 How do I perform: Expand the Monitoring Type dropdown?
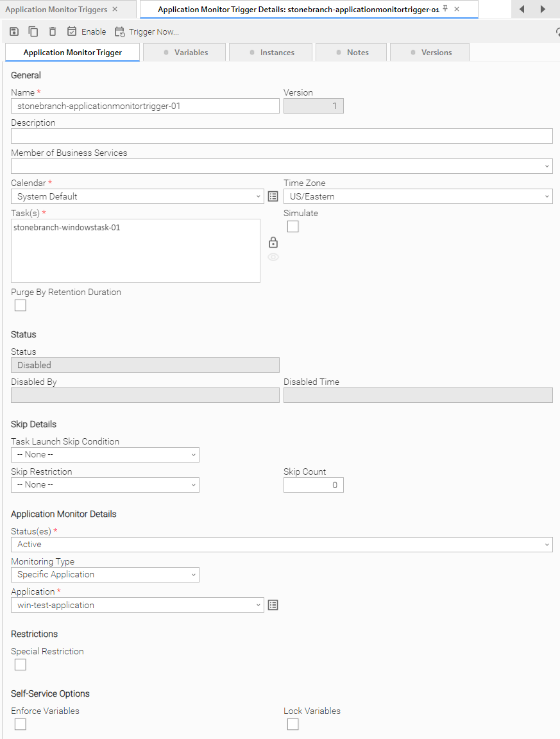[x=105, y=575]
